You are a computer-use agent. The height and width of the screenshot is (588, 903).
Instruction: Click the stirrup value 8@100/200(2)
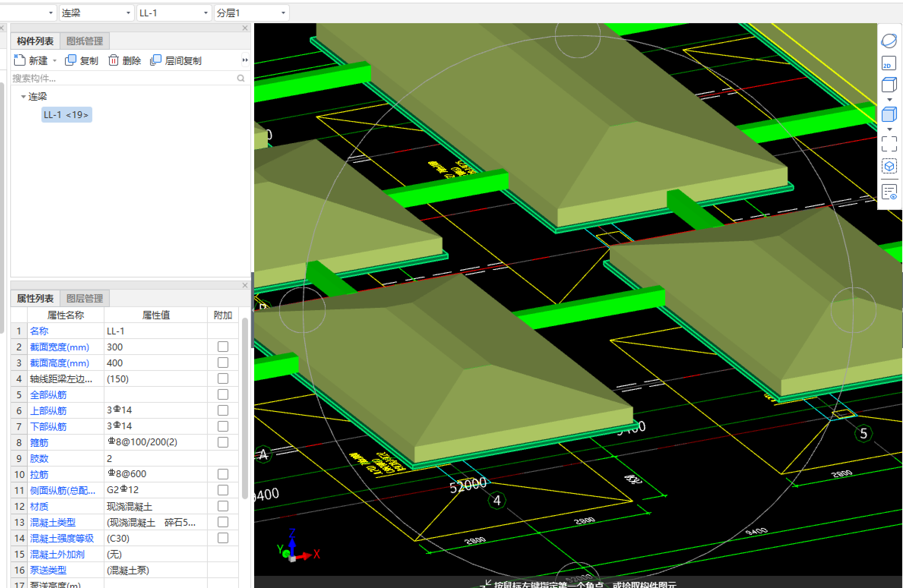pyautogui.click(x=155, y=442)
